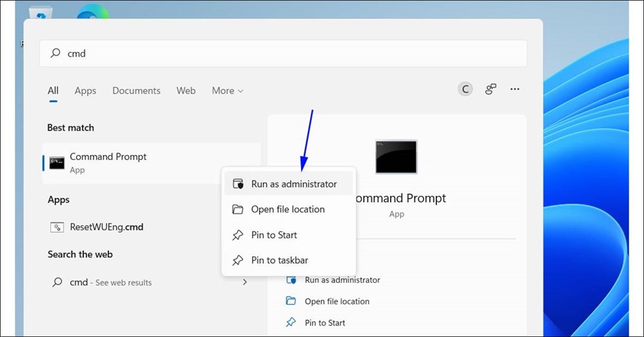644x337 pixels.
Task: Click the Search the web heading
Action: (80, 255)
